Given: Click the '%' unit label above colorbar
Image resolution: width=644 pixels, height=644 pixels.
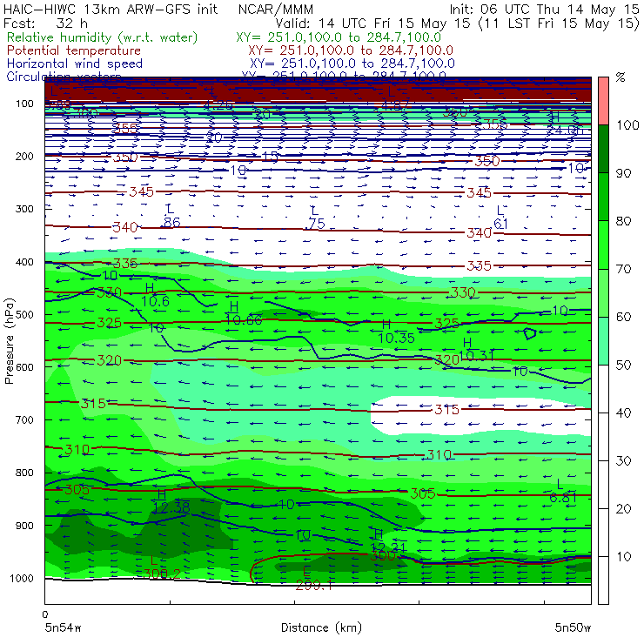Looking at the screenshot, I should click(x=621, y=77).
